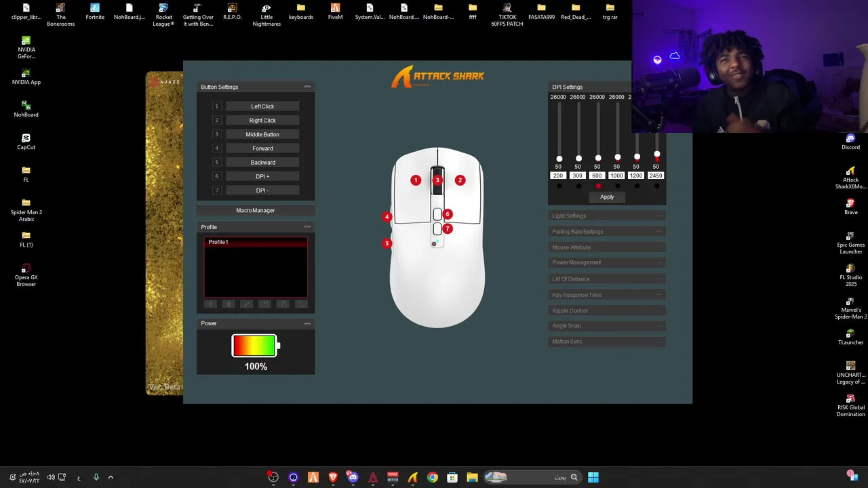Click red marker 5 side button
Image resolution: width=868 pixels, height=488 pixels.
tap(387, 243)
